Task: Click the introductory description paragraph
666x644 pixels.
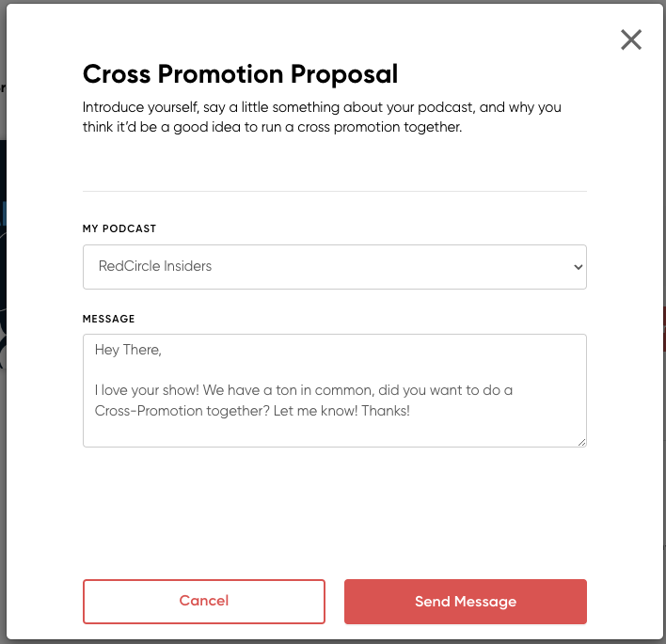Action: point(321,117)
